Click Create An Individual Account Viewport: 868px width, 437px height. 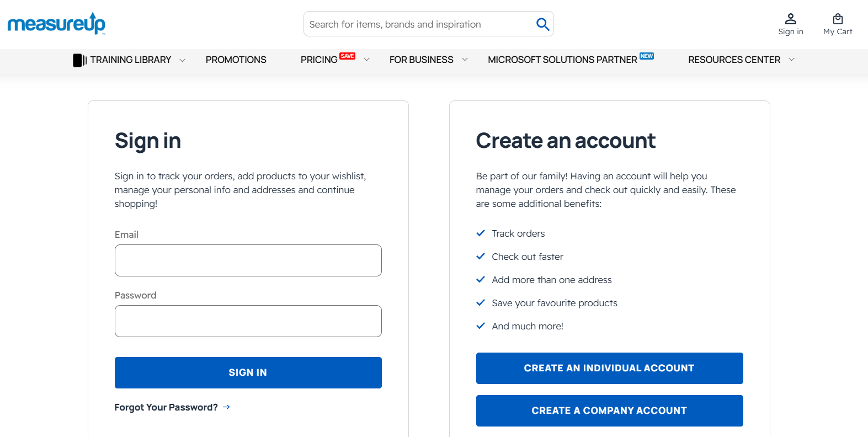pos(609,368)
